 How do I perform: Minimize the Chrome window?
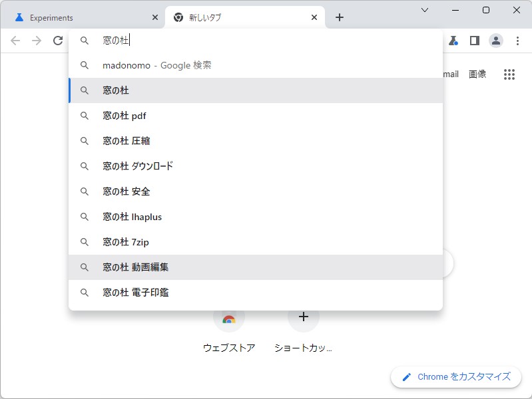click(x=455, y=10)
